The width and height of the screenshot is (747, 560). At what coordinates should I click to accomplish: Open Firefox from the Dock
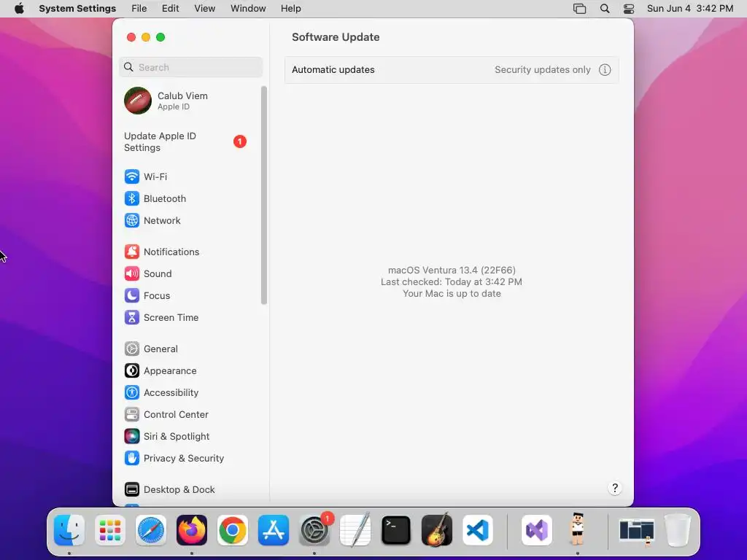[x=192, y=530]
